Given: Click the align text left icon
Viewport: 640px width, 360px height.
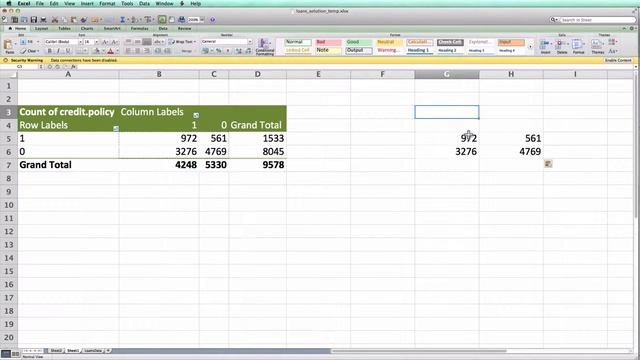Looking at the screenshot, I should point(129,51).
